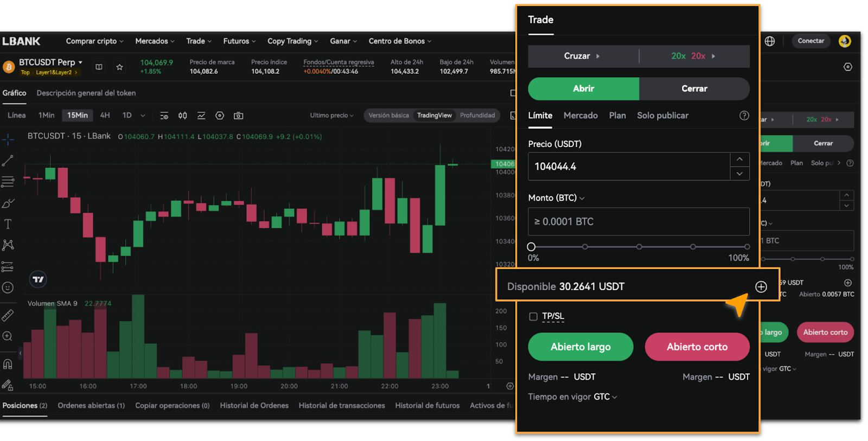The width and height of the screenshot is (868, 441).
Task: Select the Límite order tab
Action: tap(540, 116)
